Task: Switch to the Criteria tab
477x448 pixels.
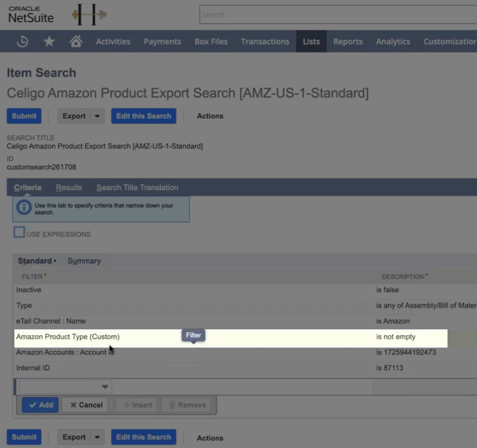Action: [28, 188]
